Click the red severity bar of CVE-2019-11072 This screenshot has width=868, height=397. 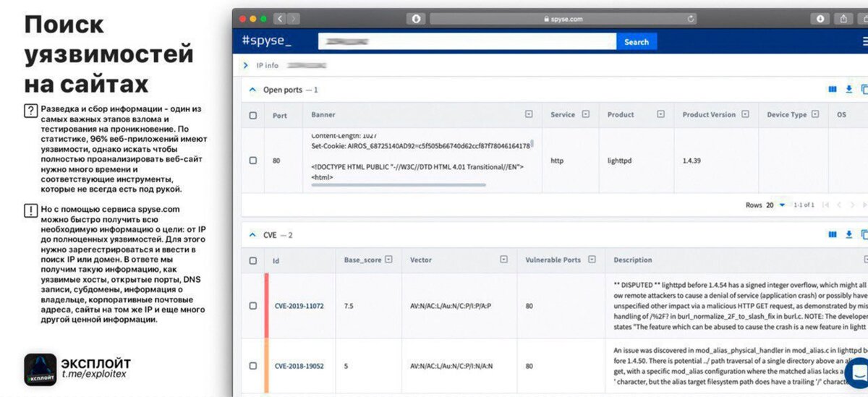267,306
